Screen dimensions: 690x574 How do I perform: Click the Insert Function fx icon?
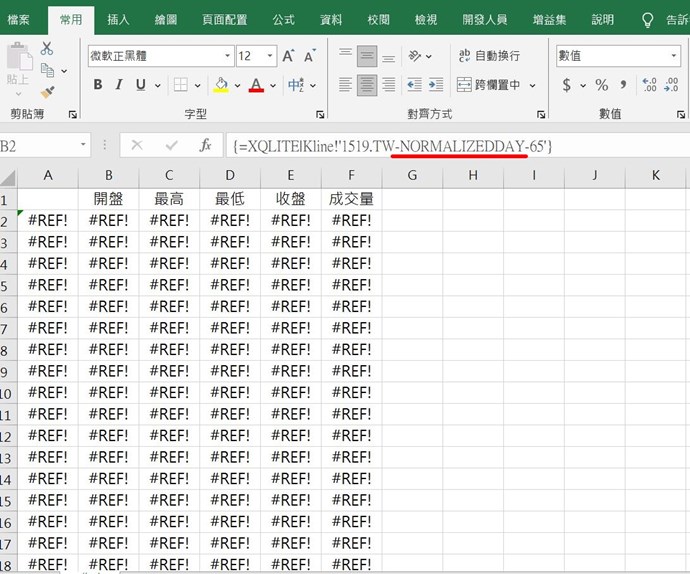pos(205,146)
